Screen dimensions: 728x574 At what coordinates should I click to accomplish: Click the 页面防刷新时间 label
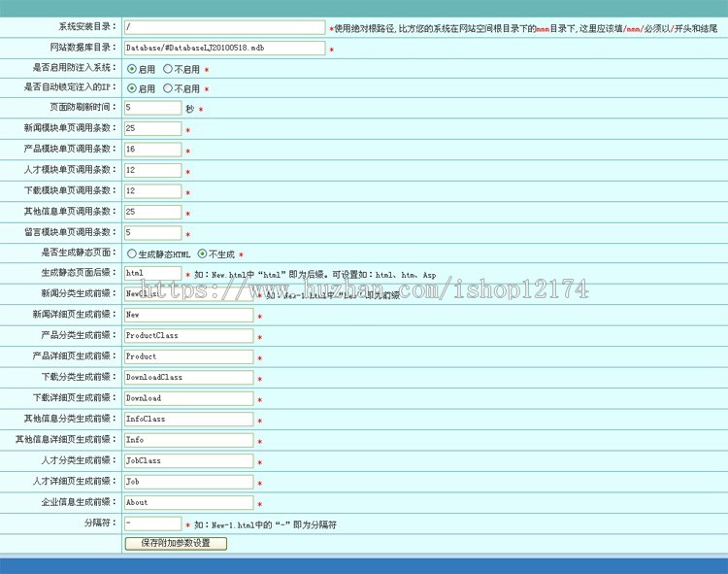[x=83, y=107]
